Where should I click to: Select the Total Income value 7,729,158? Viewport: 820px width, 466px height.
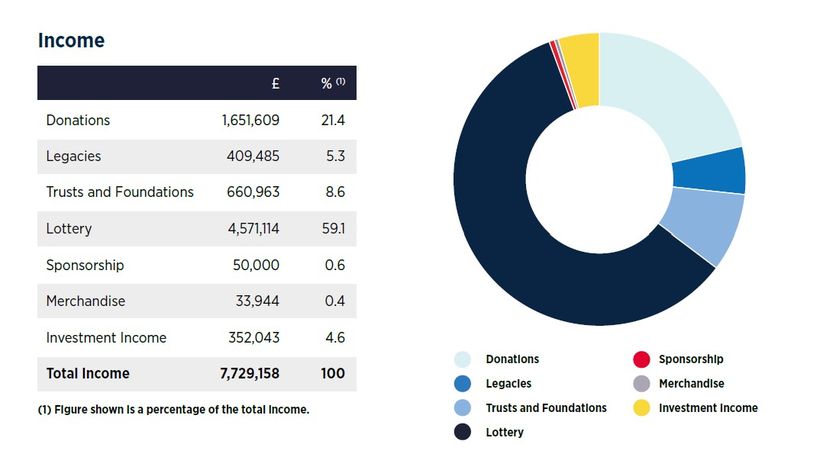pos(249,373)
